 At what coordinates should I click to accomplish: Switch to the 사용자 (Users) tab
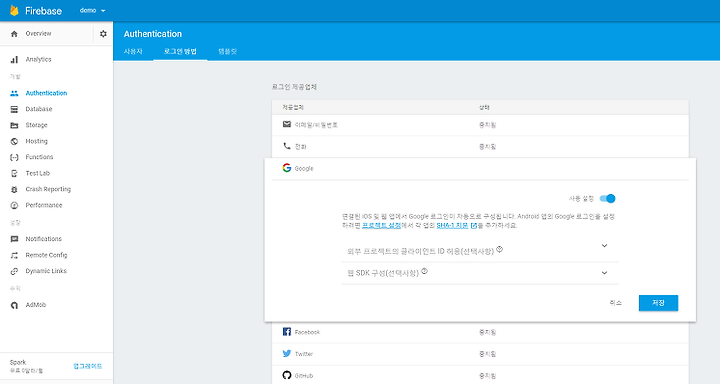[133, 51]
